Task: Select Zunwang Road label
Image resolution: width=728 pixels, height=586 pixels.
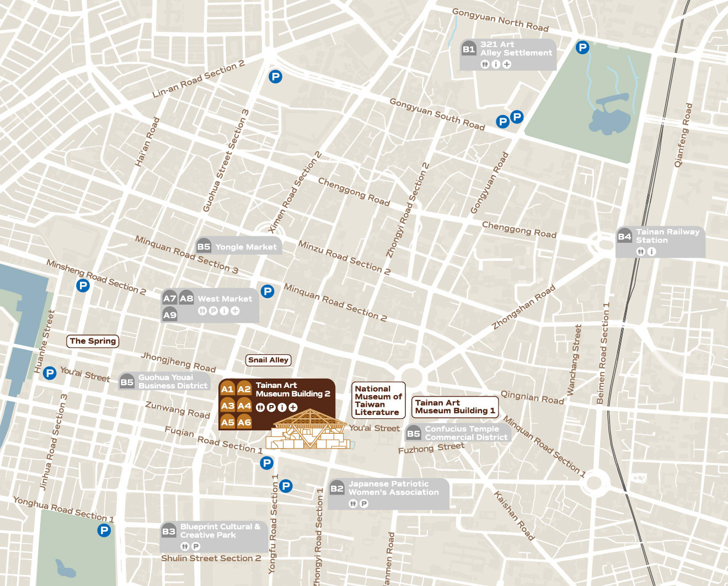Action: [x=178, y=410]
